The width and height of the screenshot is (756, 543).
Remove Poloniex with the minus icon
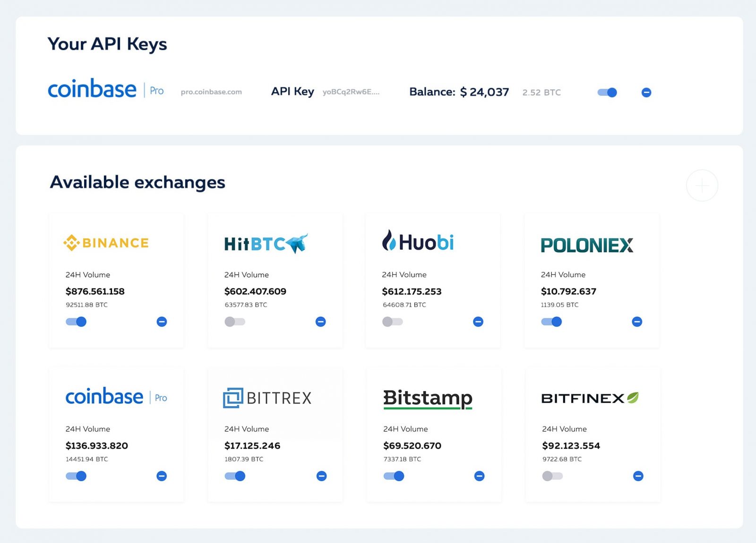tap(637, 322)
